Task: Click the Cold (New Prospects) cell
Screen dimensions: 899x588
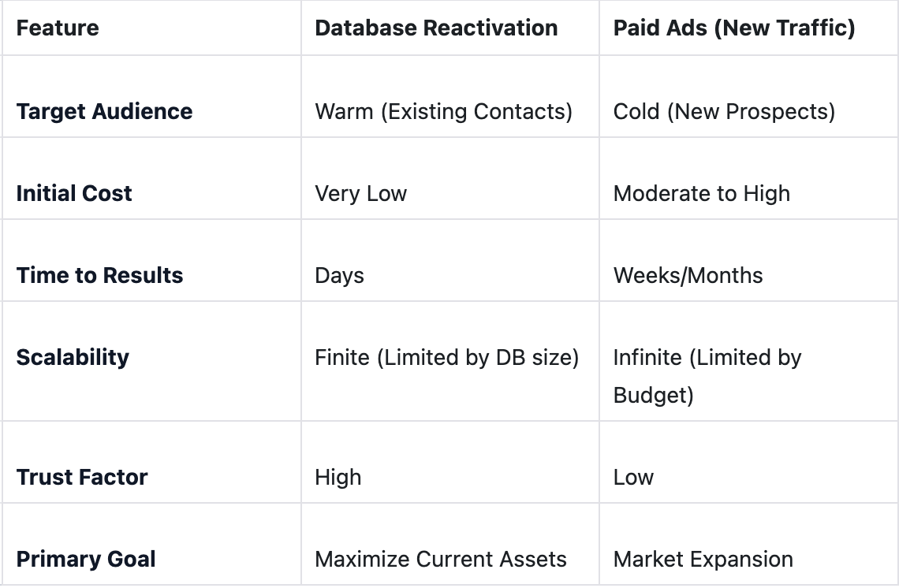Action: (x=724, y=111)
